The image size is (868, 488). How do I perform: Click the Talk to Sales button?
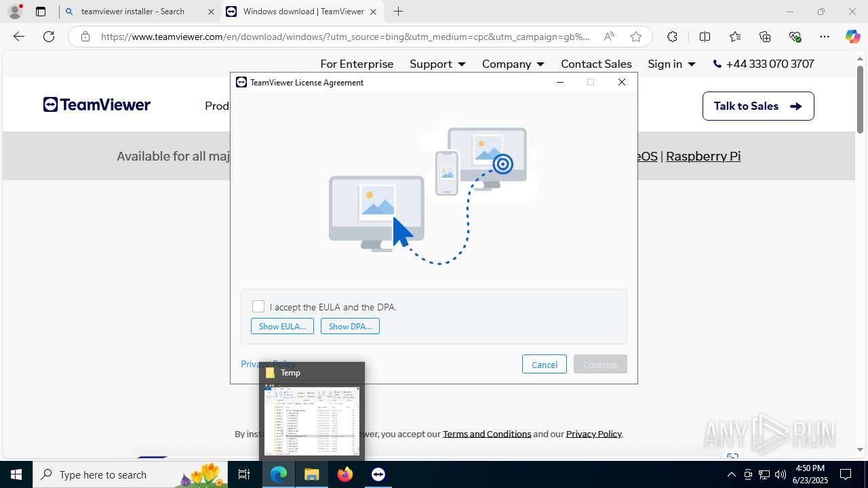tap(758, 106)
